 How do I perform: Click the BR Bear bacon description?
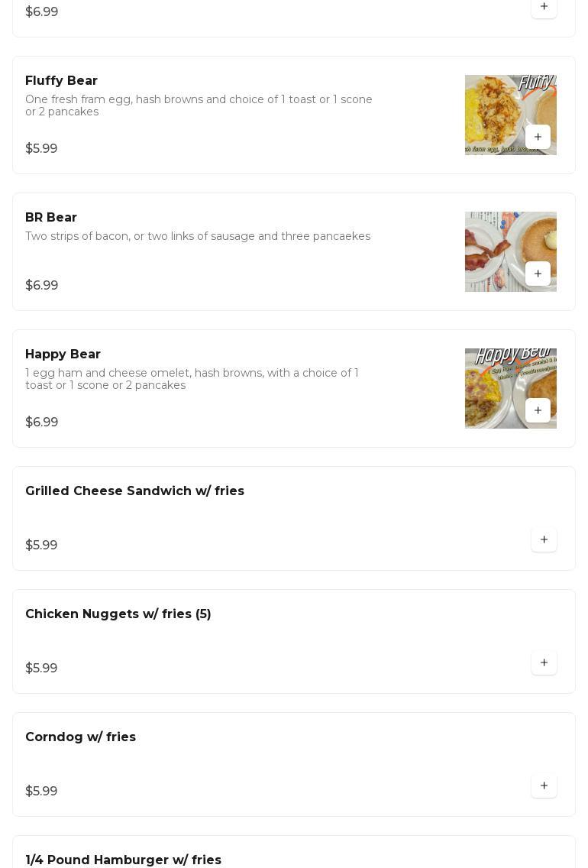[x=198, y=236]
